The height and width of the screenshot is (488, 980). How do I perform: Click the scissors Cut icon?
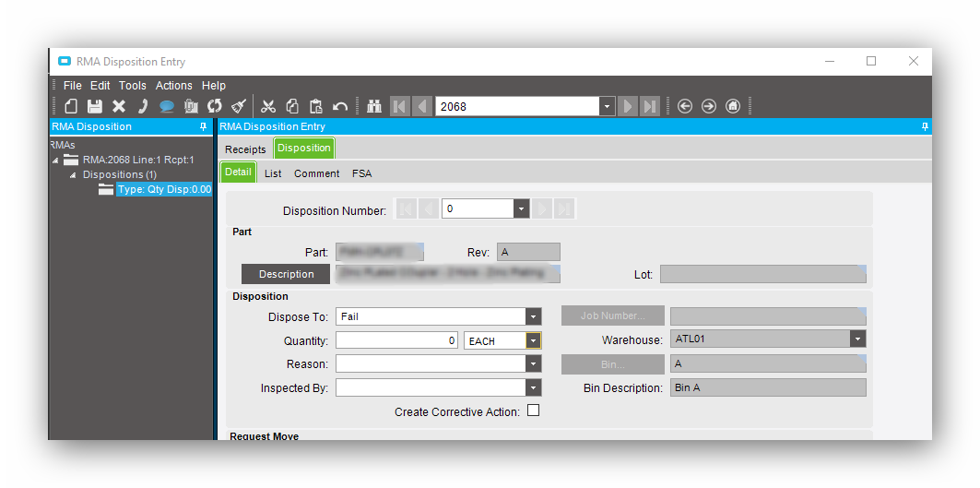click(x=268, y=106)
